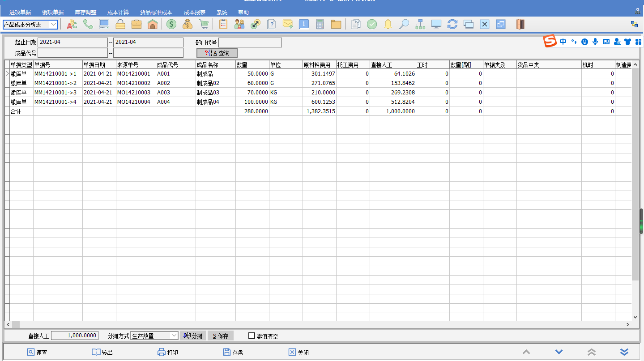Image resolution: width=644 pixels, height=361 pixels.
Task: Click the 部门代号 input field
Action: pyautogui.click(x=250, y=42)
